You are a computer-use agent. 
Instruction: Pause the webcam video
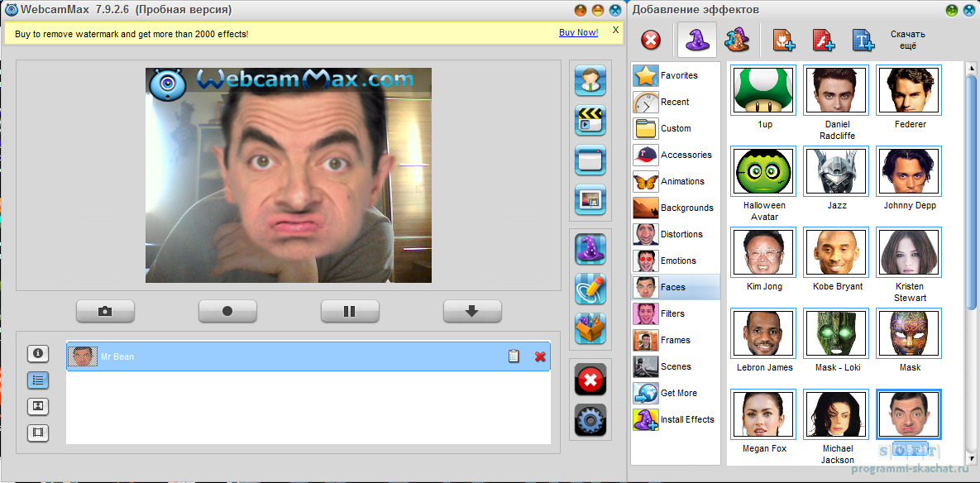coord(350,311)
